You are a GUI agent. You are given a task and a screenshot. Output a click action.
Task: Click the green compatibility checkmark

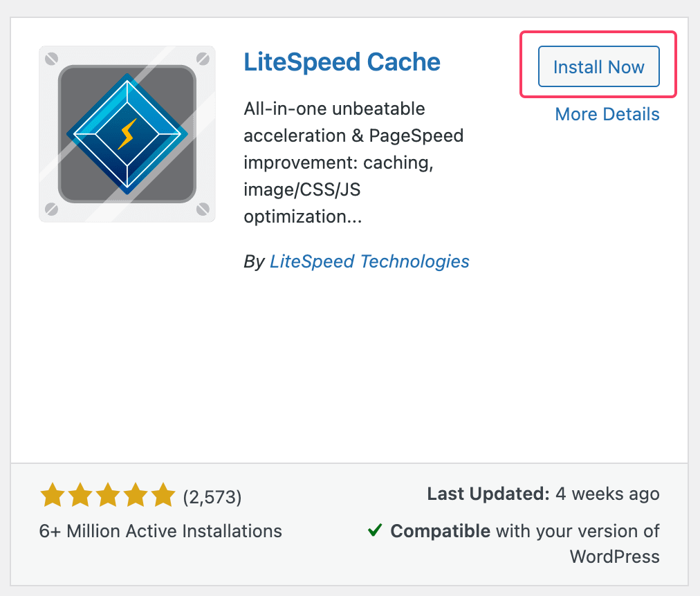pos(375,530)
